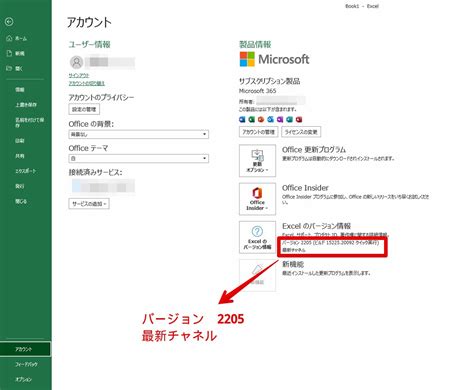474x390 pixels.
Task: Click the PowerPoint product icon
Action: (261, 119)
